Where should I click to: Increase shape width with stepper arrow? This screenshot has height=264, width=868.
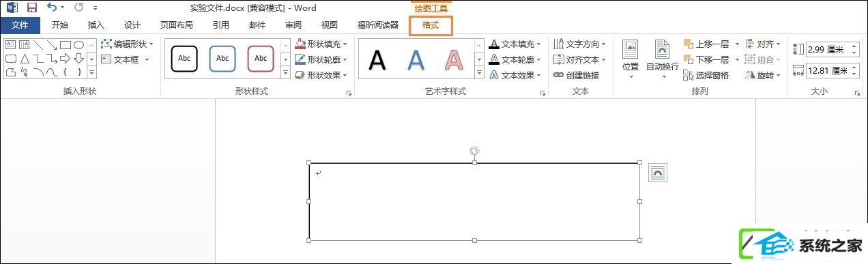[854, 68]
